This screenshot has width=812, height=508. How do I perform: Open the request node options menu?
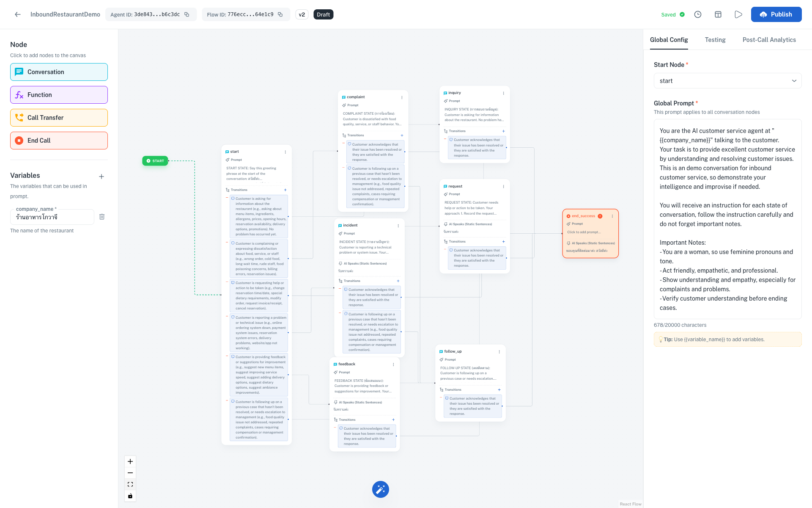[x=503, y=187]
